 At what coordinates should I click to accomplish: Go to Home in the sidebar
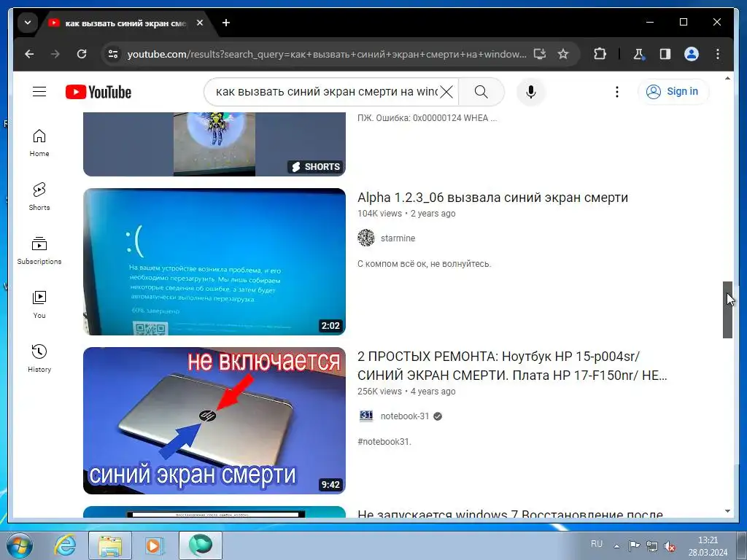pos(39,143)
